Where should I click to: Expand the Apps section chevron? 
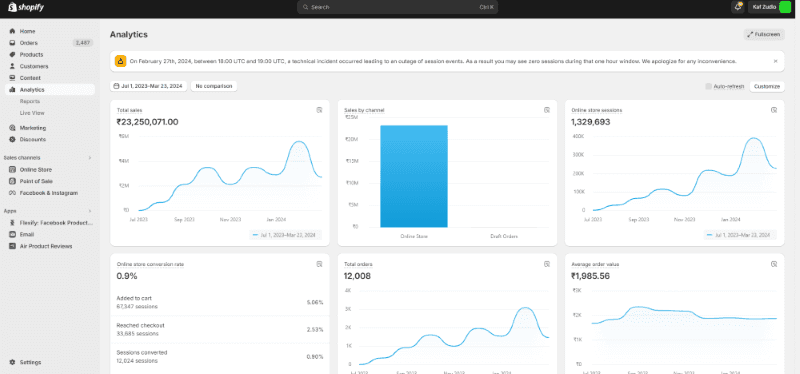[90, 211]
